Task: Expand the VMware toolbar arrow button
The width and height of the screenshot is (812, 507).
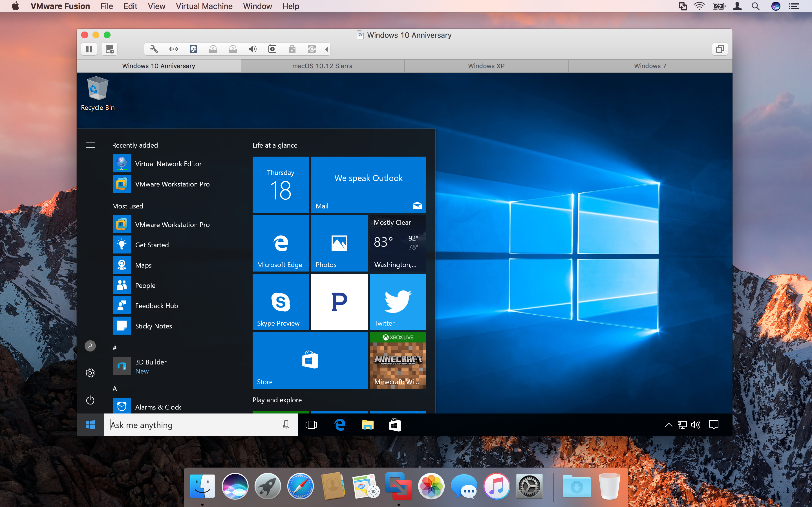Action: (326, 49)
